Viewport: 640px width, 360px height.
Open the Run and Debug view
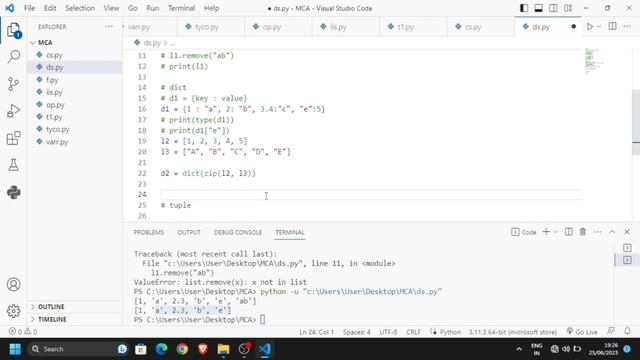pyautogui.click(x=13, y=111)
